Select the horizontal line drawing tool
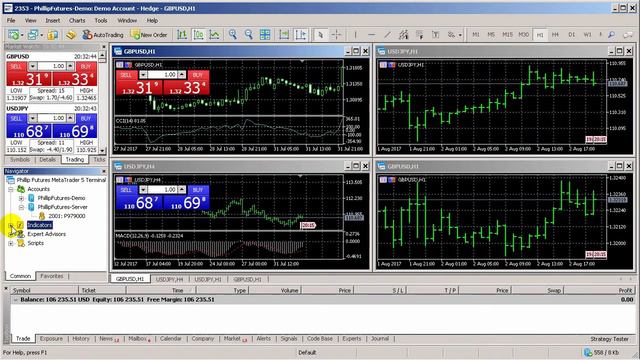Image resolution: width=640 pixels, height=360 pixels. coord(371,35)
